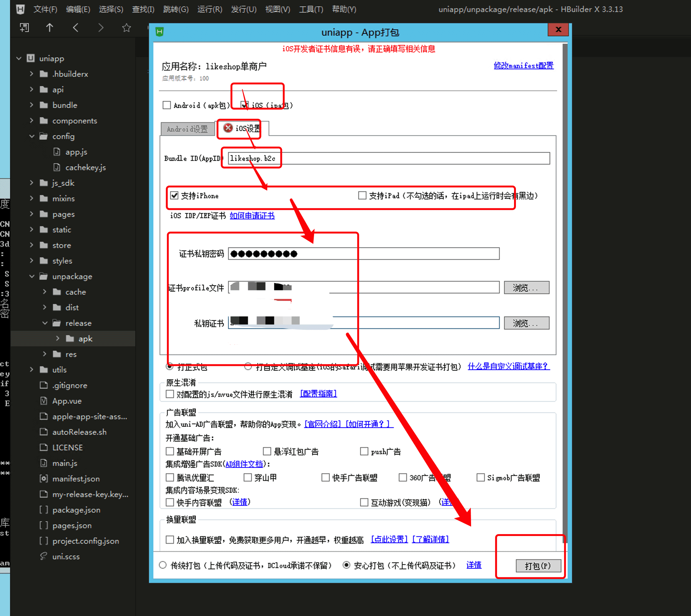Click the .gitignore file icon
This screenshot has height=616, width=691.
[44, 385]
